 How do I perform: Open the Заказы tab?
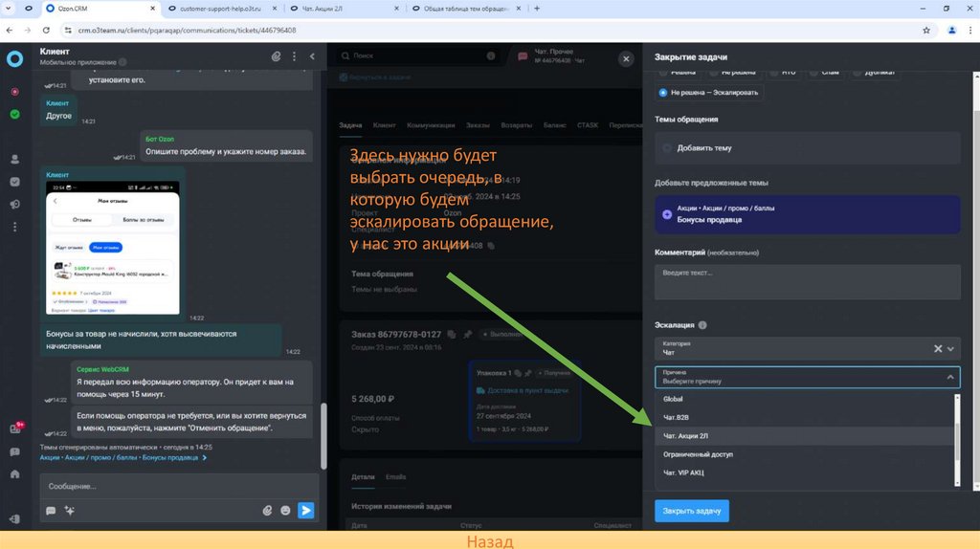point(478,125)
